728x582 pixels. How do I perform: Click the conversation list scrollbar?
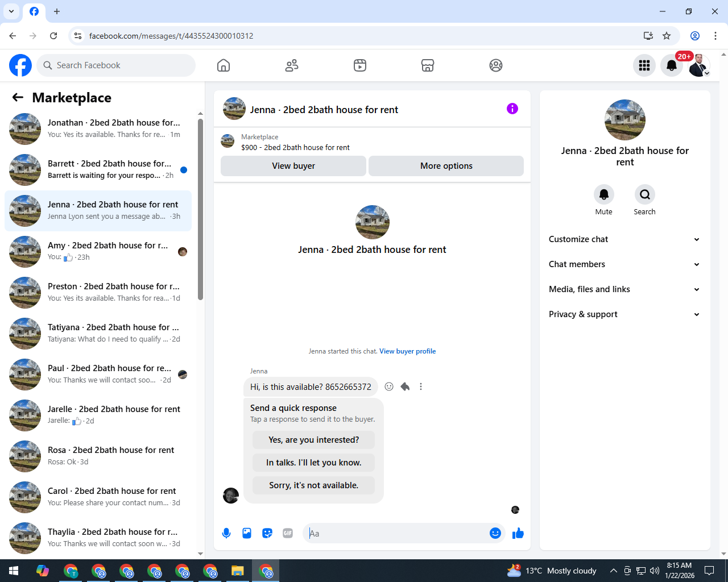pyautogui.click(x=200, y=209)
